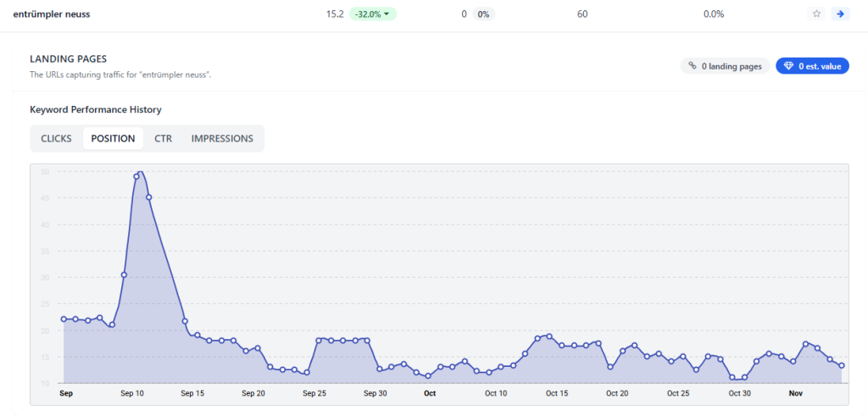The height and width of the screenshot is (416, 868).
Task: Click the chain link icon beside landing pages
Action: 693,66
